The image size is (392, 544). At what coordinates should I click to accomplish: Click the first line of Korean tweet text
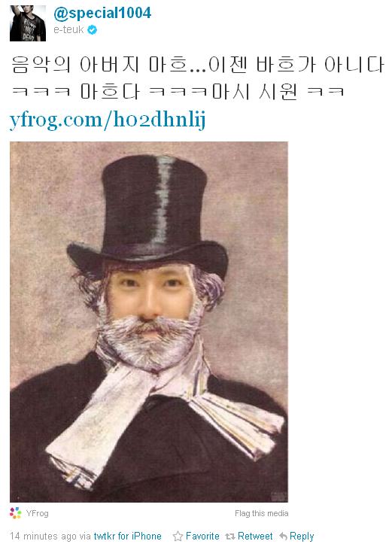197,65
